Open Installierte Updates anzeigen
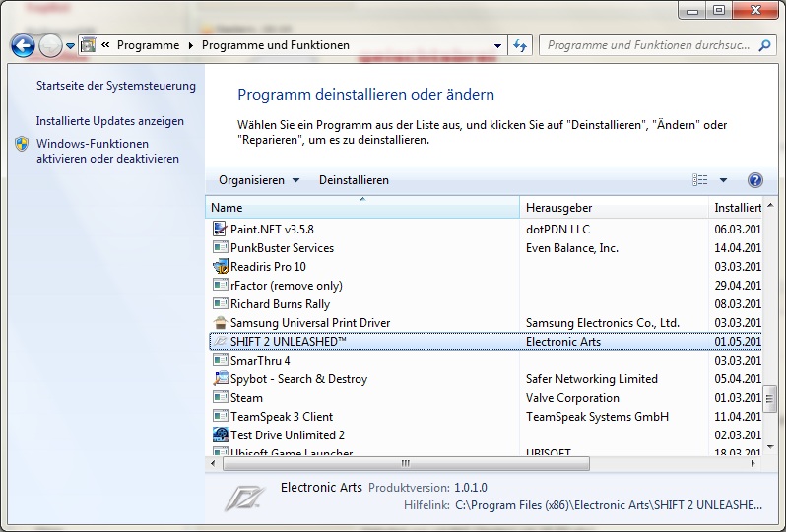This screenshot has width=786, height=532. click(109, 121)
